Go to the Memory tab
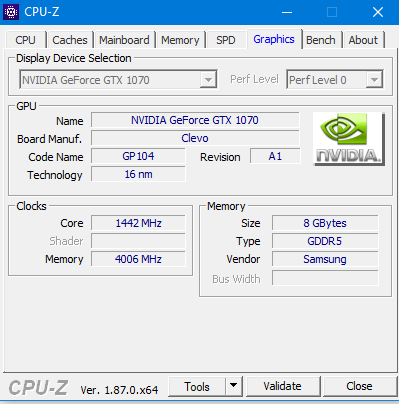This screenshot has width=399, height=404. [180, 40]
